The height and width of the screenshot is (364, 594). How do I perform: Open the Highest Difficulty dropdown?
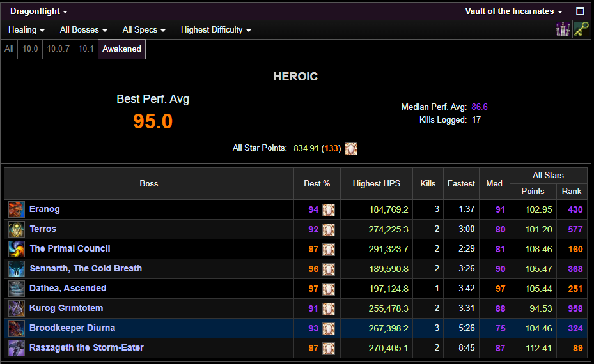(216, 30)
